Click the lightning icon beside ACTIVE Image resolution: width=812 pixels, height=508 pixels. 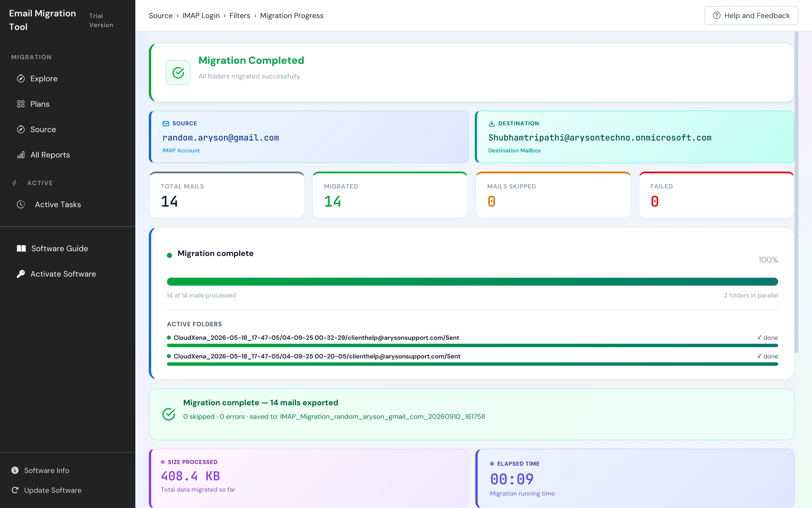pyautogui.click(x=14, y=183)
